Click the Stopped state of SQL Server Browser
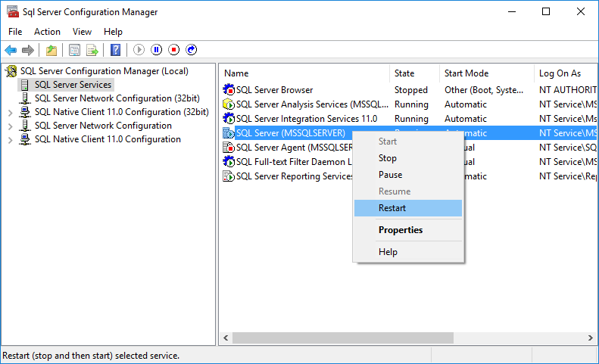This screenshot has height=364, width=599. click(411, 90)
